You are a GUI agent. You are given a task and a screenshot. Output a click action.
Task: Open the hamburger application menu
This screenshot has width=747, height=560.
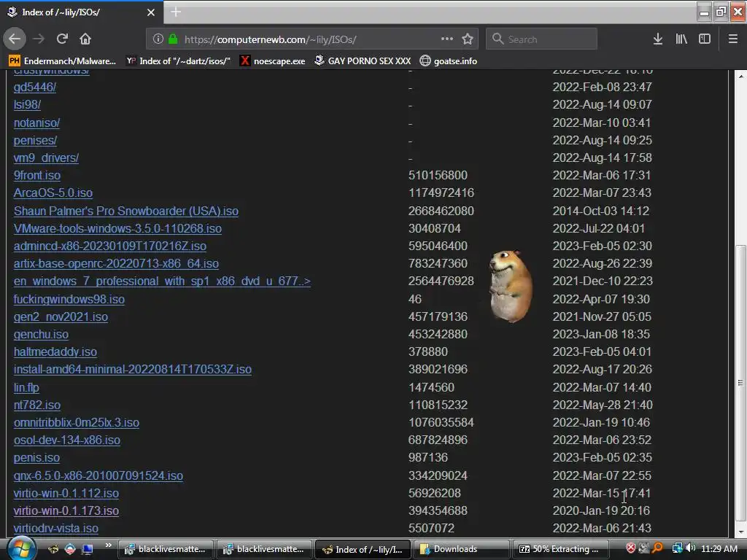point(732,39)
